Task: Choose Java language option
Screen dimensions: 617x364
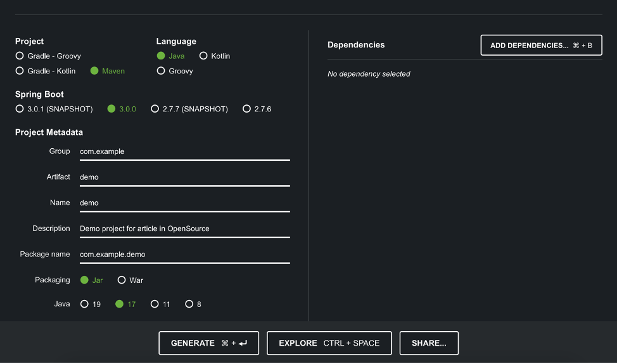Action: [161, 56]
